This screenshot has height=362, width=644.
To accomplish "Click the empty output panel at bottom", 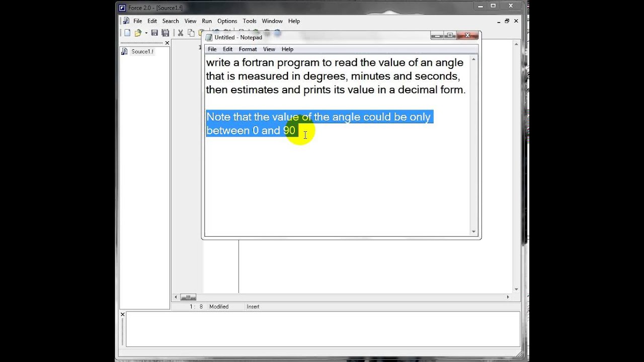I will coord(323,329).
